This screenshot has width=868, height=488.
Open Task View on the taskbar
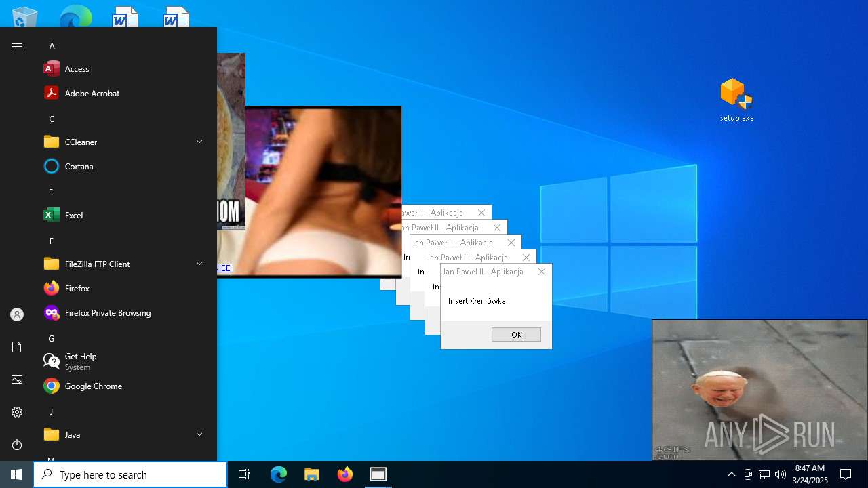244,474
